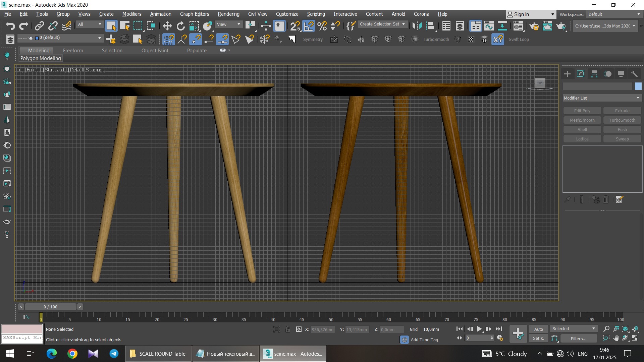This screenshot has width=644, height=362.
Task: Open the View reference coordinate dropdown
Action: tap(229, 24)
